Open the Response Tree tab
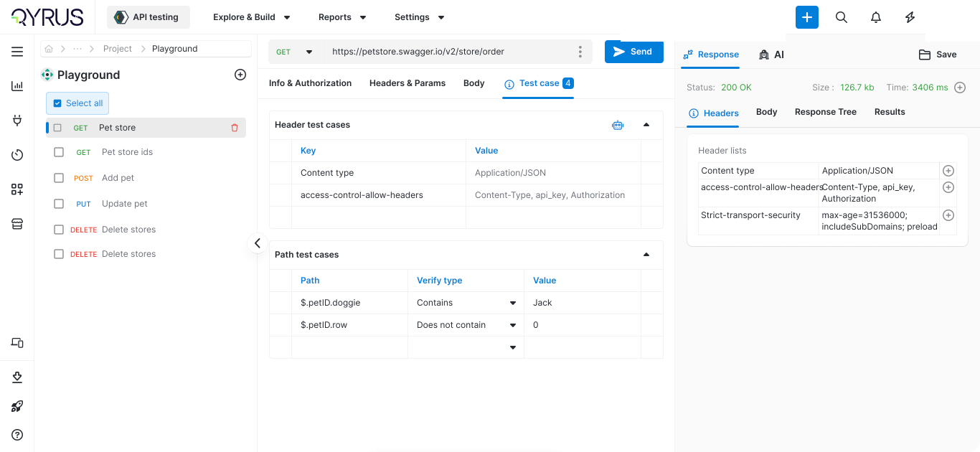 826,112
